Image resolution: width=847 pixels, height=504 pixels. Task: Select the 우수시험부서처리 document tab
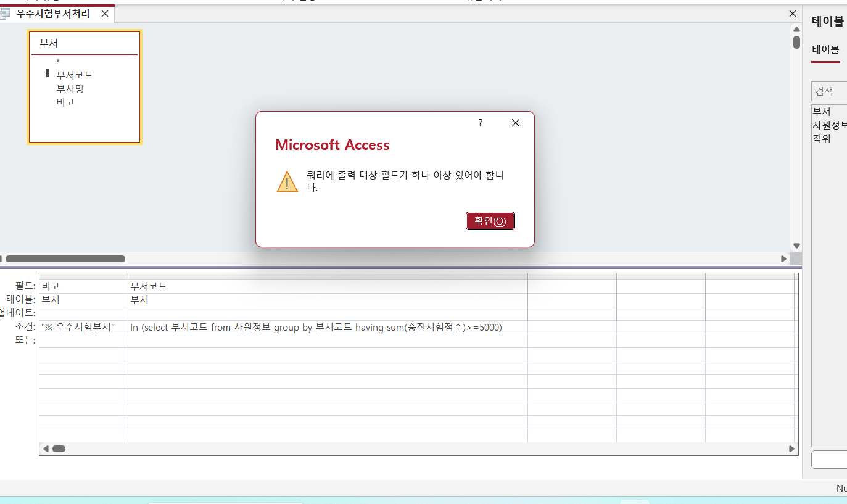[52, 14]
